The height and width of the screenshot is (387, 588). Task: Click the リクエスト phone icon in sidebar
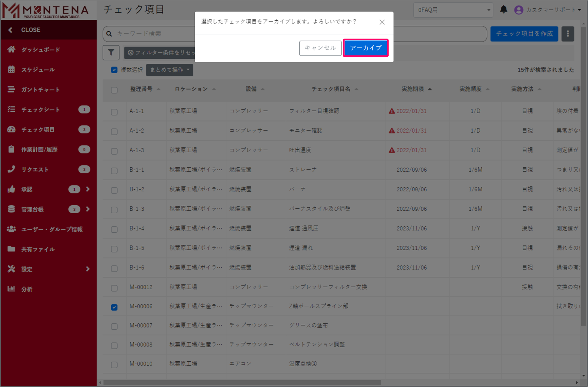coord(11,169)
